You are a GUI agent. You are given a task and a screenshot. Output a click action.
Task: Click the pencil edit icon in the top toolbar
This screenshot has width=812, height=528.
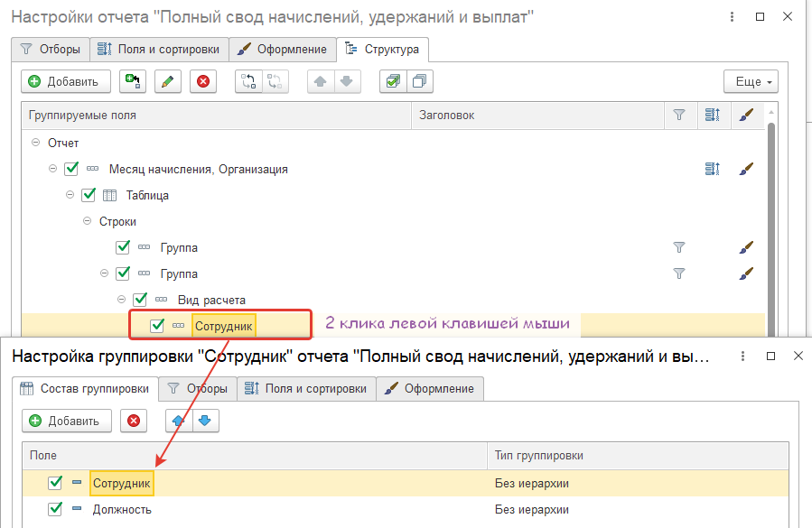[x=167, y=81]
